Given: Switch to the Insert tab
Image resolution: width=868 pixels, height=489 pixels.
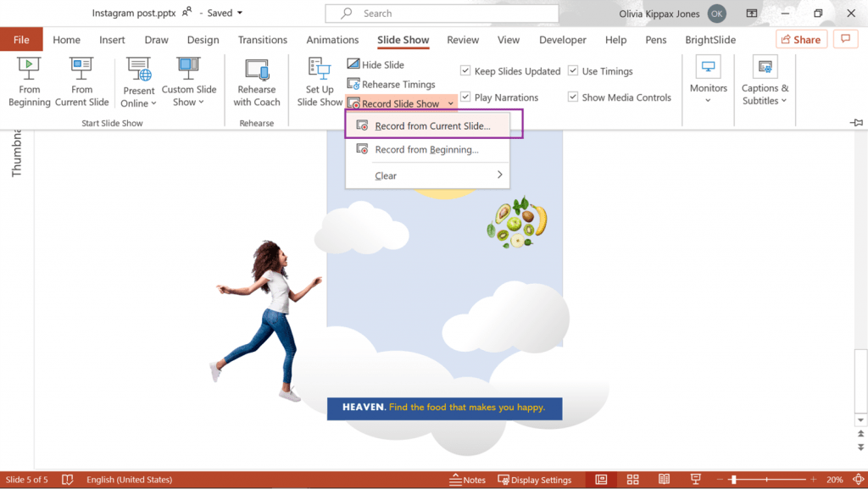Looking at the screenshot, I should (x=112, y=40).
